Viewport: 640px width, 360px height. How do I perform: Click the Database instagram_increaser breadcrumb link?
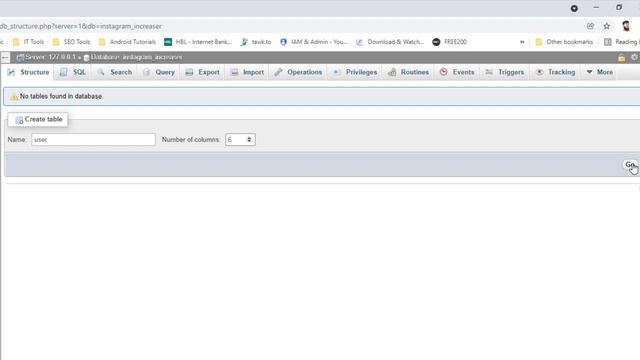coord(136,57)
